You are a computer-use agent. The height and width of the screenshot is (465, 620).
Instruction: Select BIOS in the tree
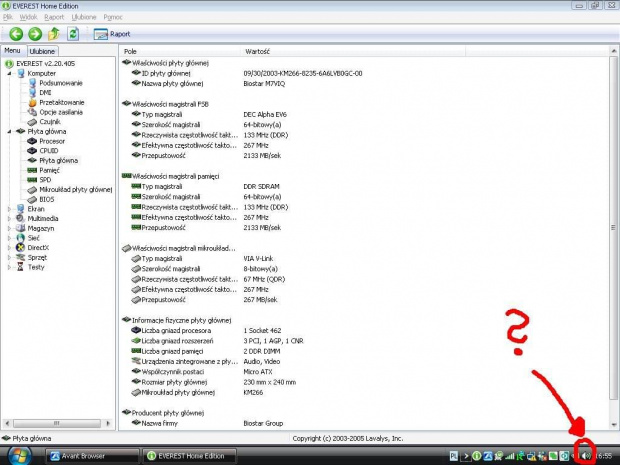[47, 199]
